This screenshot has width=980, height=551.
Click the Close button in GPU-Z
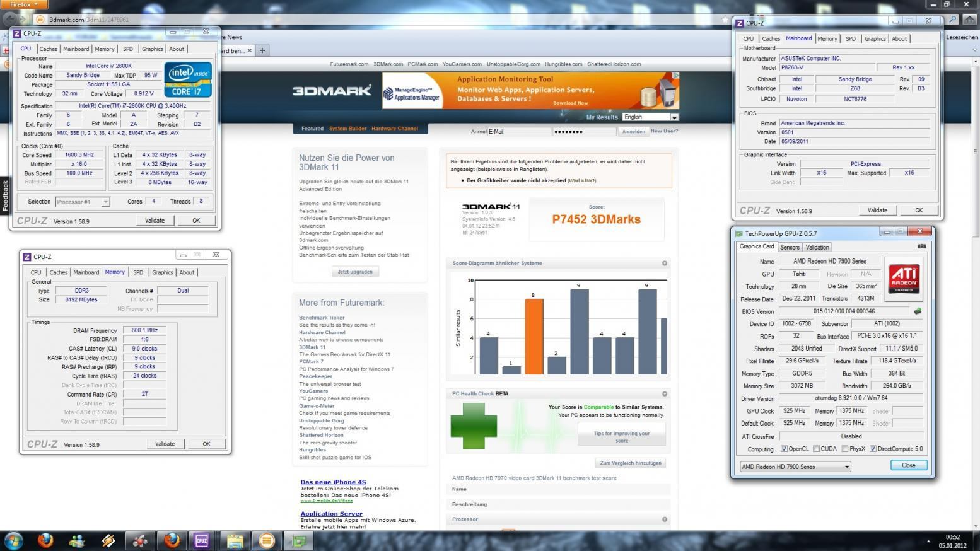[x=909, y=465]
